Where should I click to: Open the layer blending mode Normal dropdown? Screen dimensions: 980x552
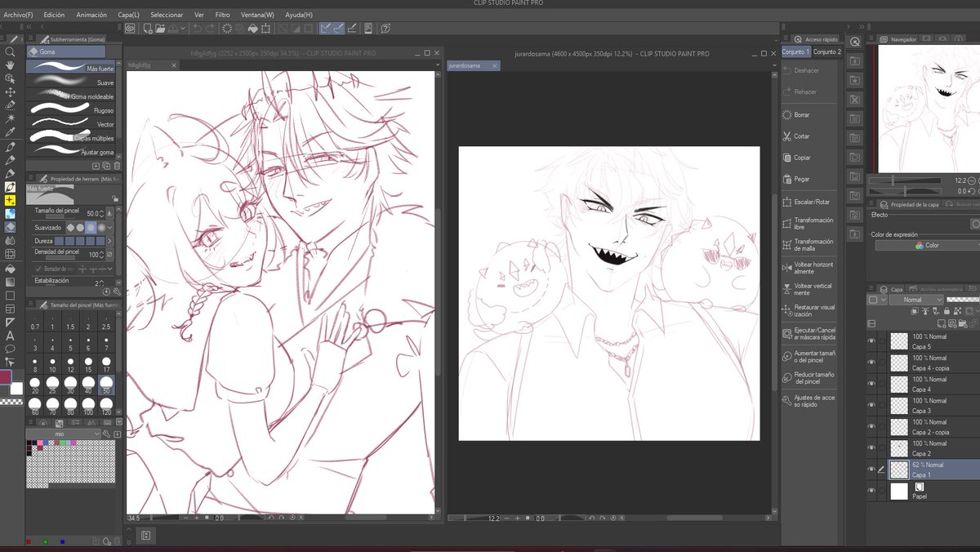pos(916,300)
